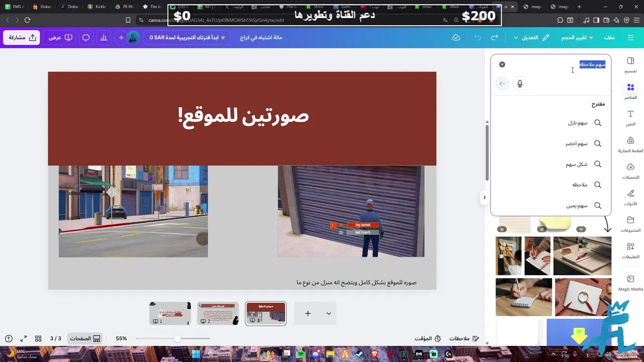The width and height of the screenshot is (644, 362).
Task: Open the analytics bar chart icon
Action: coord(104,37)
